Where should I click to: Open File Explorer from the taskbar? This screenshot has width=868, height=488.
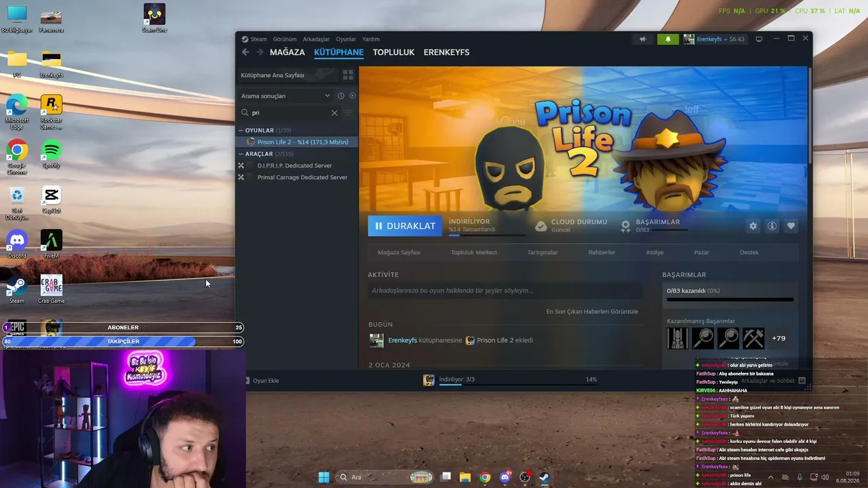click(465, 477)
